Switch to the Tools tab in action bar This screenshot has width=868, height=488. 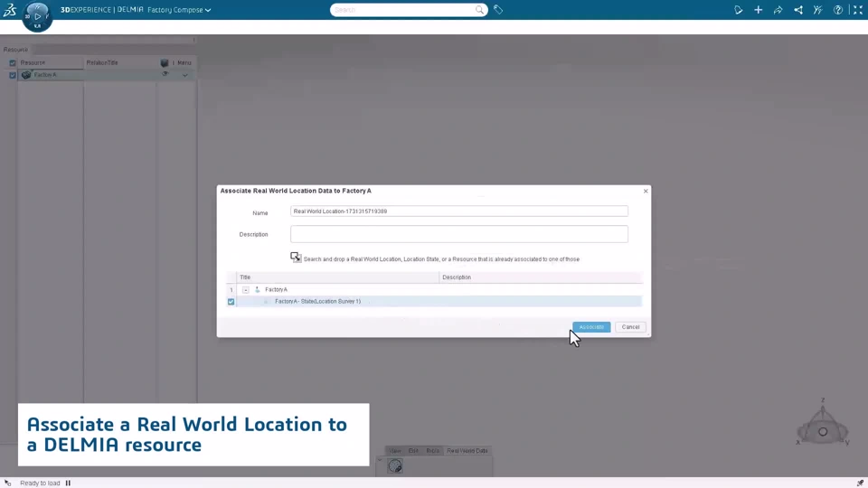(433, 451)
